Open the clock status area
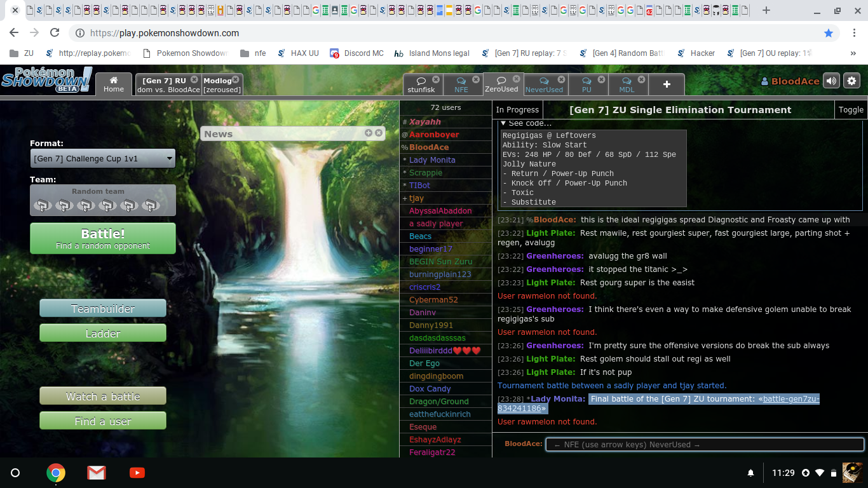The width and height of the screenshot is (868, 488). [783, 473]
